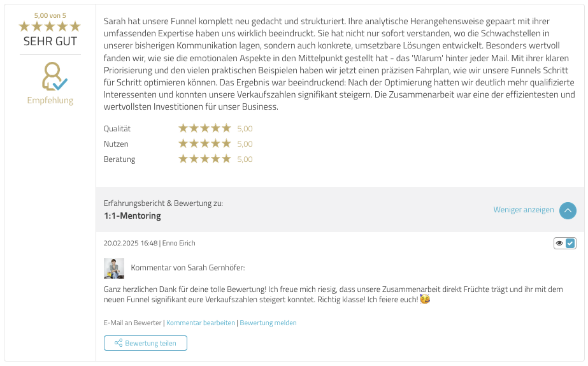
Task: Click Sarah Gernhöfer's profile picture
Action: click(114, 268)
